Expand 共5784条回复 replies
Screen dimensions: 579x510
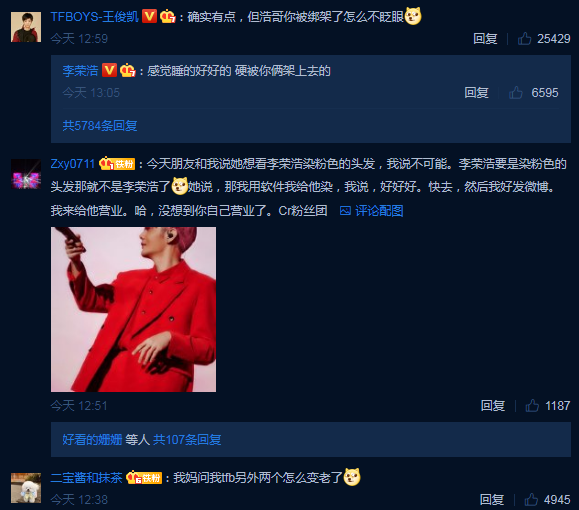click(100, 126)
